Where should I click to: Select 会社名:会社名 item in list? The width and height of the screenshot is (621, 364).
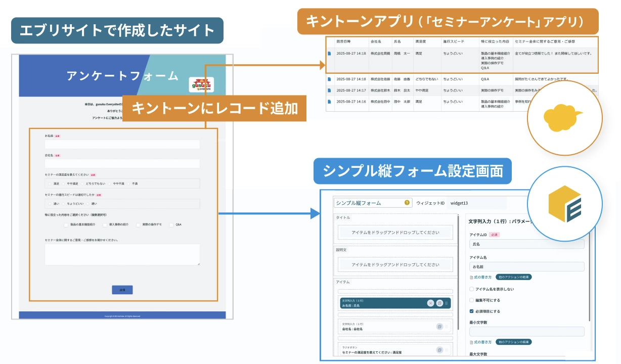pos(396,327)
